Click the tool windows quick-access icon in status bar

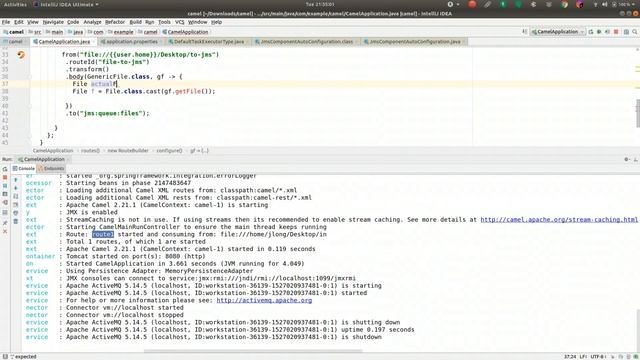click(x=5, y=356)
